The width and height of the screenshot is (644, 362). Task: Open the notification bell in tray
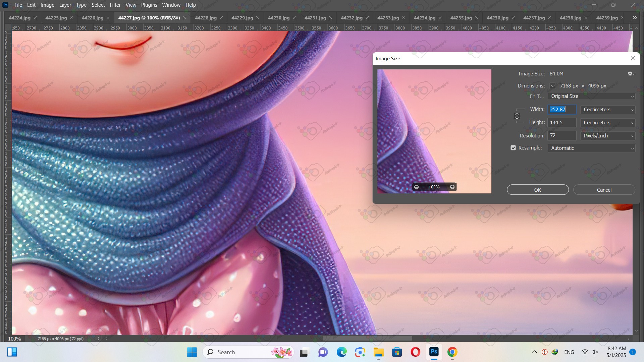point(633,352)
